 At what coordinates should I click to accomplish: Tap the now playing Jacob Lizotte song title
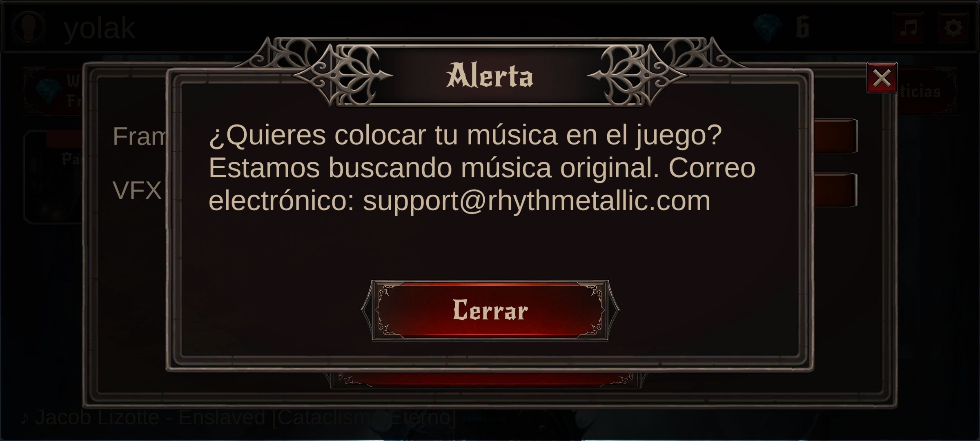tap(238, 417)
